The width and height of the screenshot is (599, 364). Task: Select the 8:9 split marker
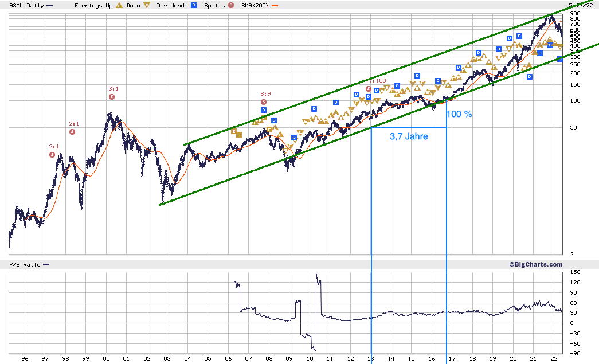pos(264,102)
